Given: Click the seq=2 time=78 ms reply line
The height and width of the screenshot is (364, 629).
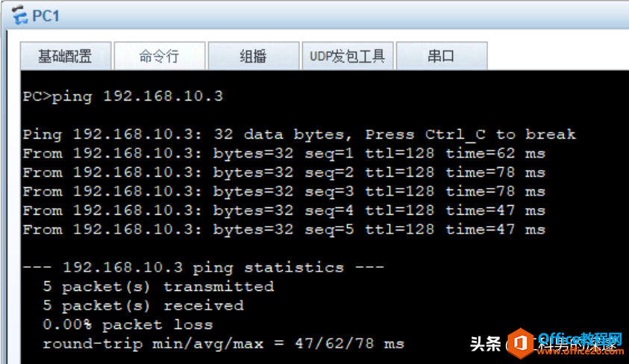Looking at the screenshot, I should pyautogui.click(x=284, y=173).
